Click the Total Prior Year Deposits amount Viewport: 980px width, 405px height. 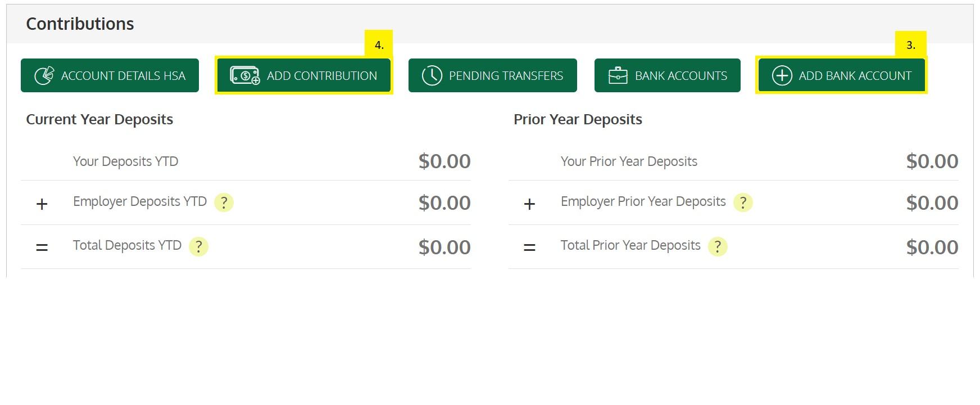(932, 247)
